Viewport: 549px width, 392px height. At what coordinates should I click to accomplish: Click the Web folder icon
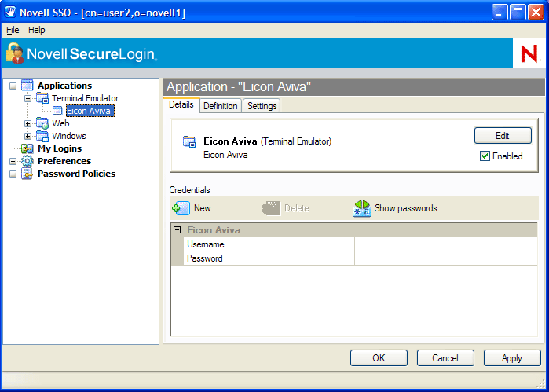point(42,123)
